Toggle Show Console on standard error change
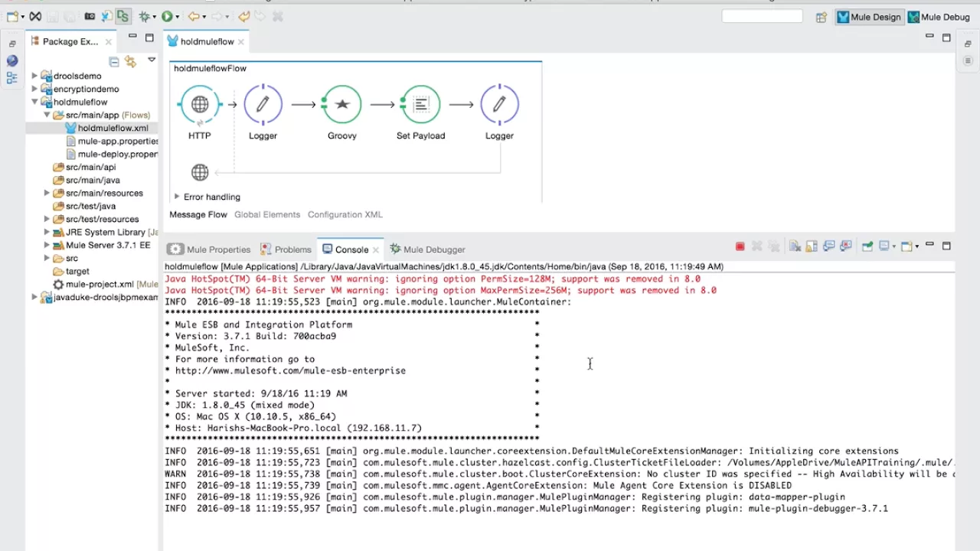 (x=845, y=246)
